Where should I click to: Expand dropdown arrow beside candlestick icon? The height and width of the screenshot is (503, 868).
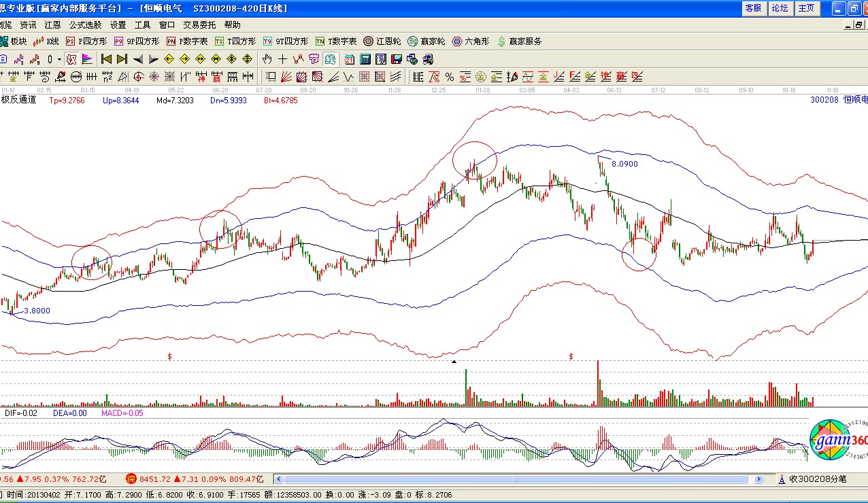point(59,59)
